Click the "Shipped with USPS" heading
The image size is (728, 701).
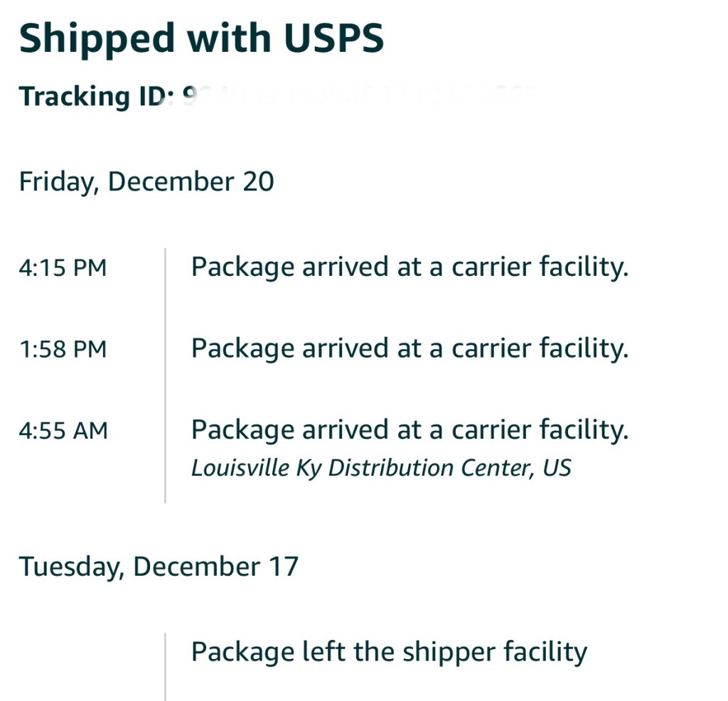[x=201, y=38]
